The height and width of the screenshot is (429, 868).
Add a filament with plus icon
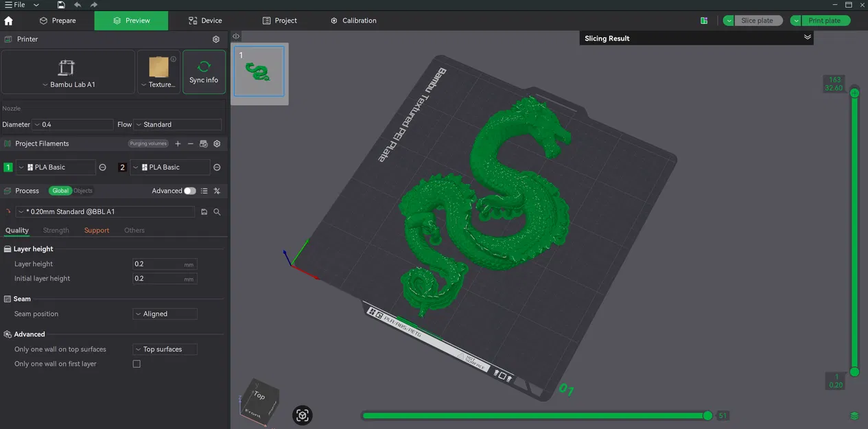click(x=178, y=143)
